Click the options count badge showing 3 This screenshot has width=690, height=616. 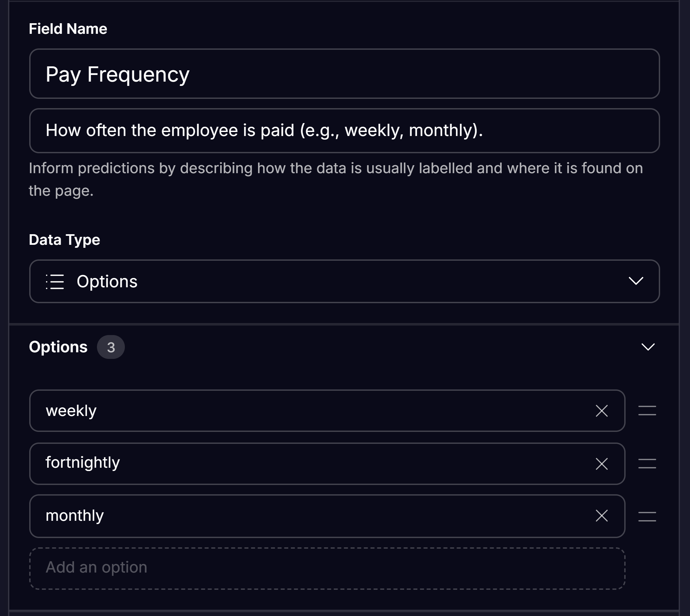(x=111, y=346)
